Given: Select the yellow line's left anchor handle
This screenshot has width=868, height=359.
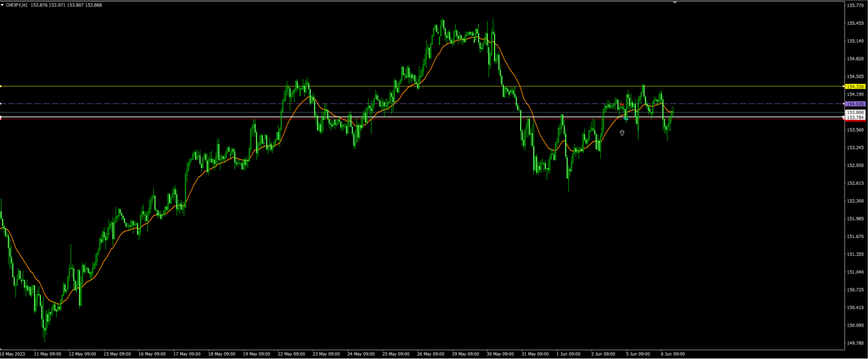Looking at the screenshot, I should pos(1,86).
